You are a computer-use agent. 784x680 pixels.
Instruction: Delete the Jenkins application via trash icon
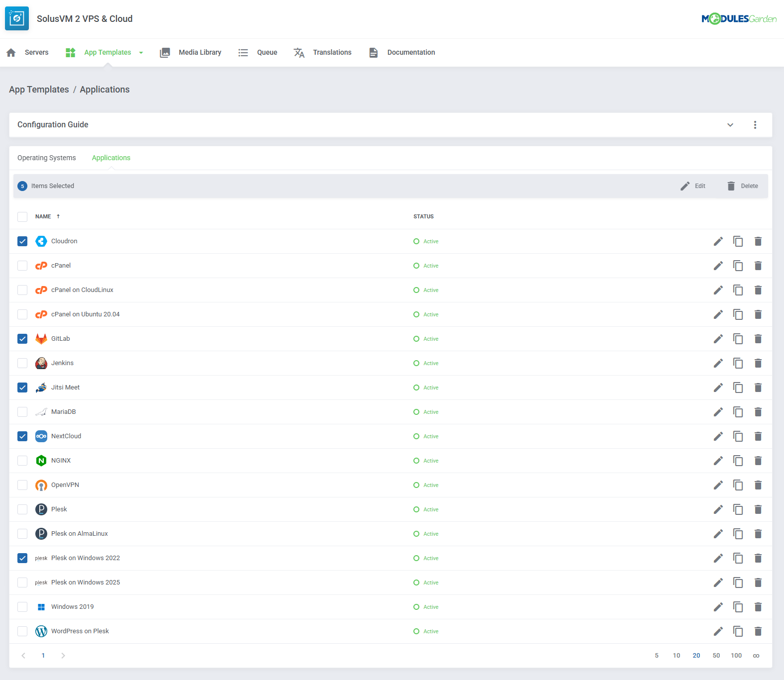pos(758,363)
